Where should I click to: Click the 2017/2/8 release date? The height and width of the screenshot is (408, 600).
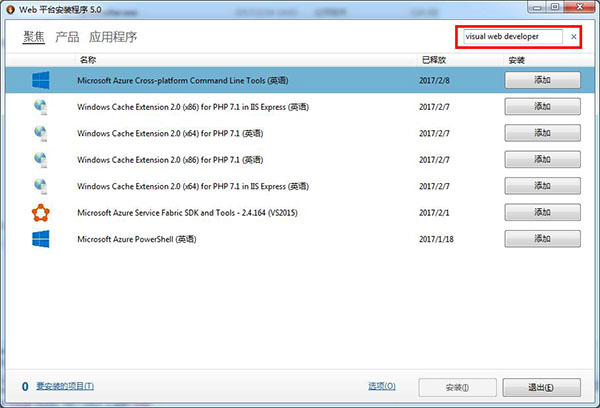click(434, 81)
